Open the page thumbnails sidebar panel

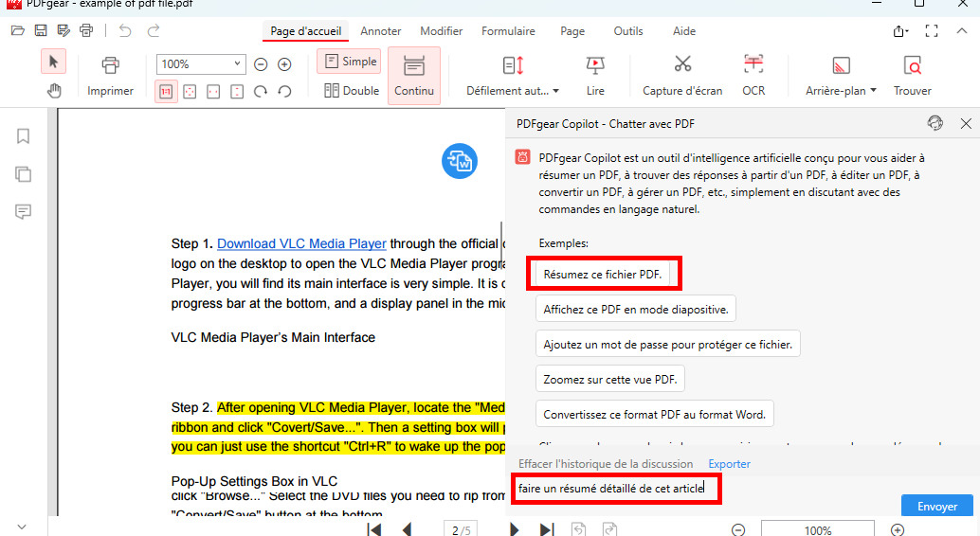[x=23, y=174]
